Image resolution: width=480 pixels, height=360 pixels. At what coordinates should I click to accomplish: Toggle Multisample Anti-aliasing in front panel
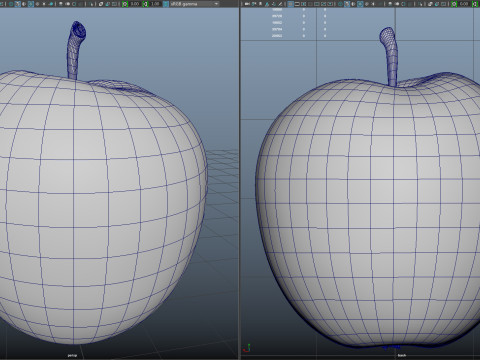pos(403,4)
